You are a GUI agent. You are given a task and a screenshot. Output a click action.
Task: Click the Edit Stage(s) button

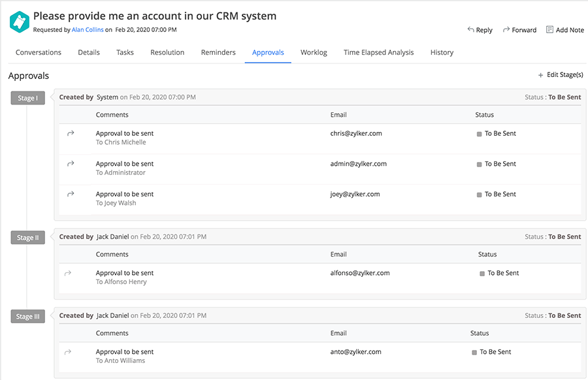coord(564,75)
